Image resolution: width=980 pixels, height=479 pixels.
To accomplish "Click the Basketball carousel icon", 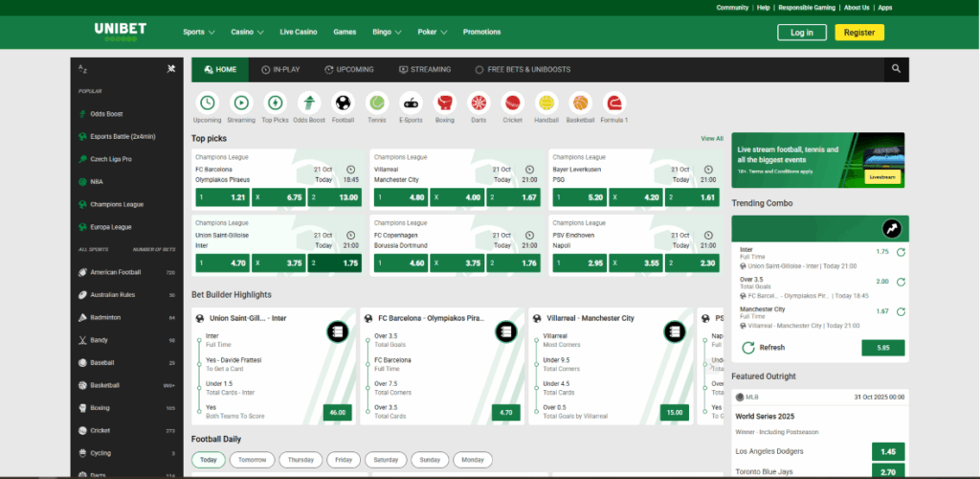I will pyautogui.click(x=580, y=103).
